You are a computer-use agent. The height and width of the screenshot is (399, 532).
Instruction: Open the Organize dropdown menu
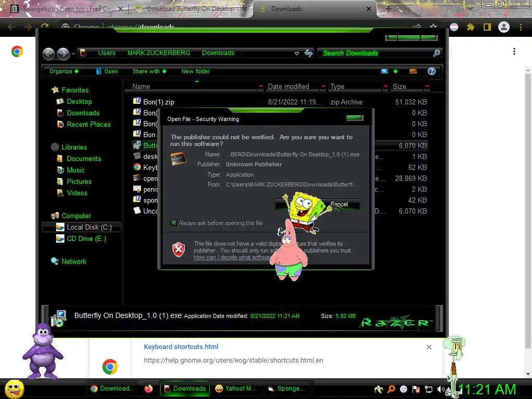coord(64,71)
